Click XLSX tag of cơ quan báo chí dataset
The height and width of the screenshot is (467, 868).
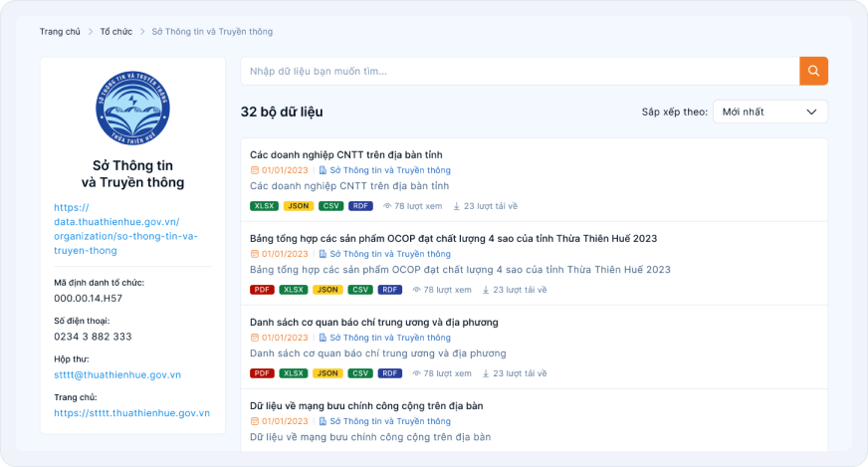[x=294, y=373]
